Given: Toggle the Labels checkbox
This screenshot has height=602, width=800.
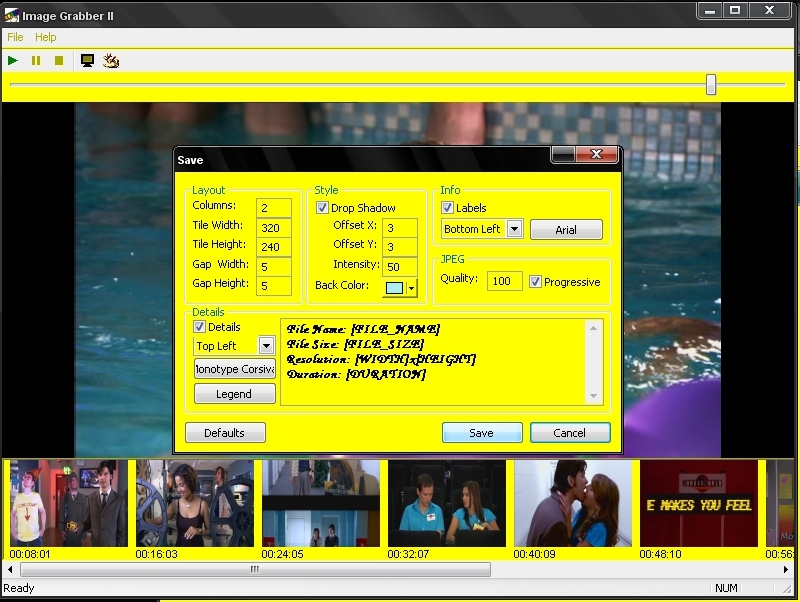Looking at the screenshot, I should [447, 208].
